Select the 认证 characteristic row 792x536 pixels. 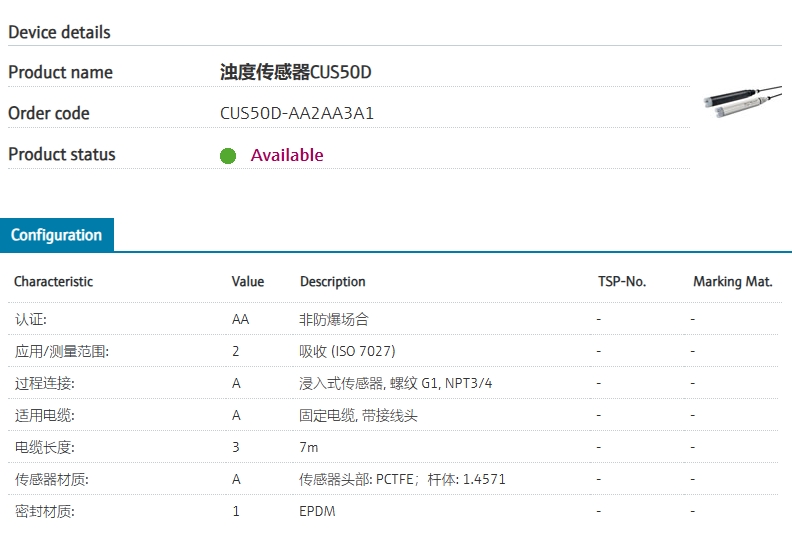(31, 320)
